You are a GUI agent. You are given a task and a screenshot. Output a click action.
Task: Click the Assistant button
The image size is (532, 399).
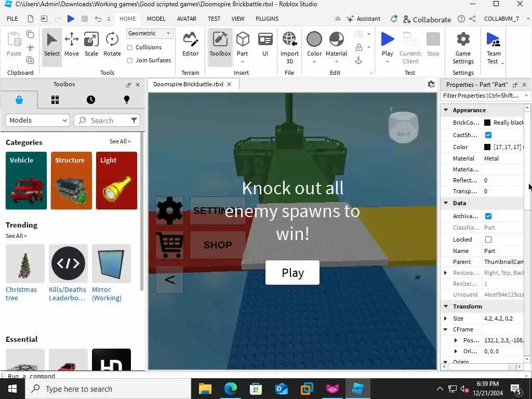tap(364, 19)
